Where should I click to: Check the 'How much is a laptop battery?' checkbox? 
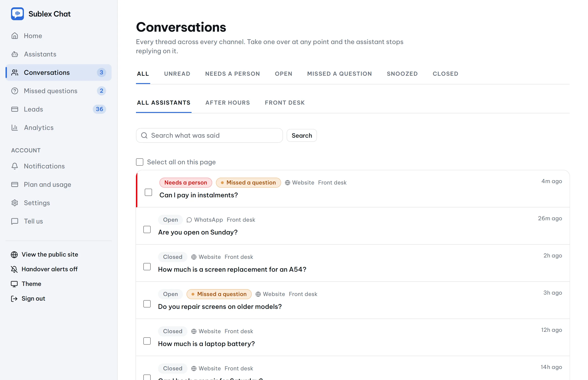tap(147, 341)
